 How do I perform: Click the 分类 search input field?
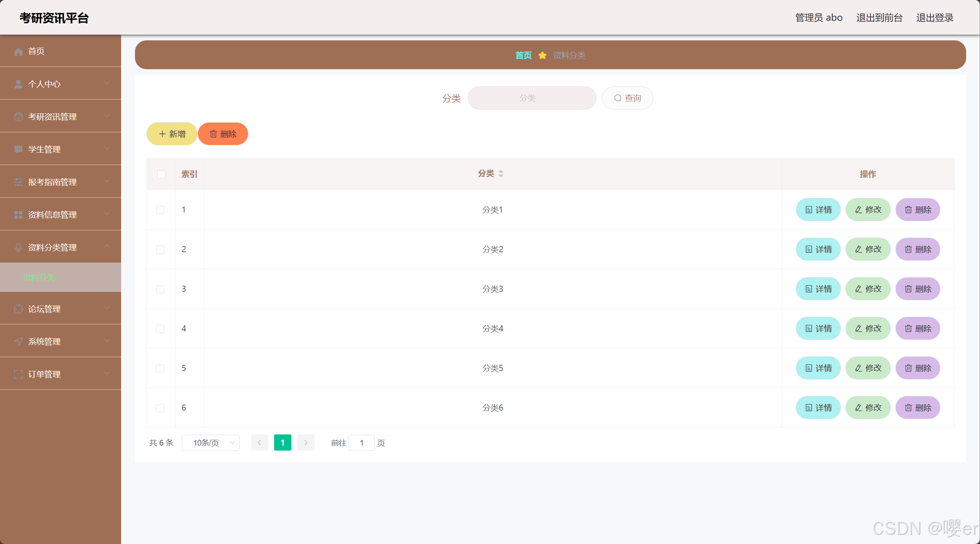531,98
